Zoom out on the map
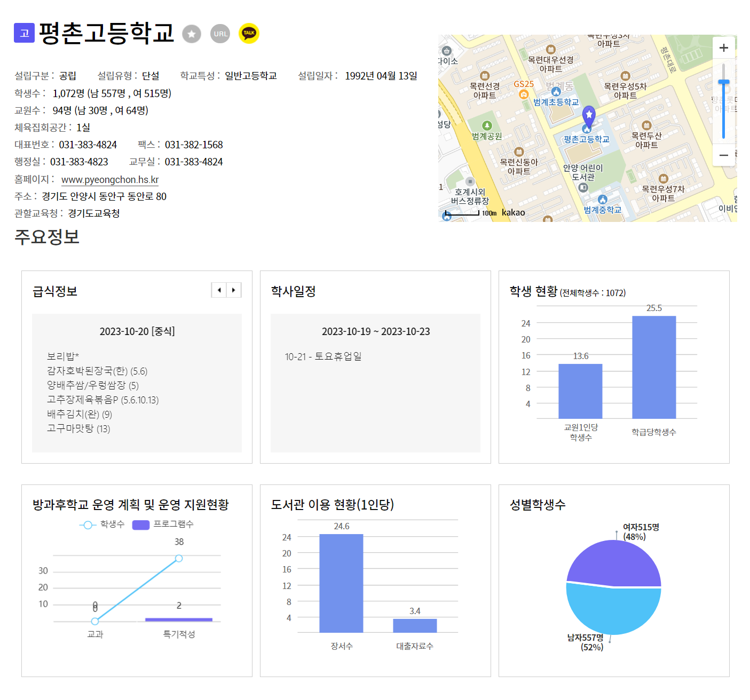Screen dimensions: 750x700 tap(723, 155)
